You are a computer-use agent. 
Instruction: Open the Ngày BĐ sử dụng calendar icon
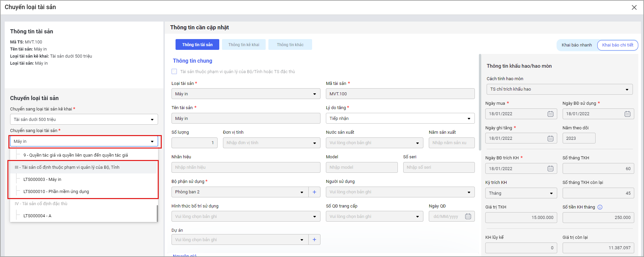click(x=627, y=114)
